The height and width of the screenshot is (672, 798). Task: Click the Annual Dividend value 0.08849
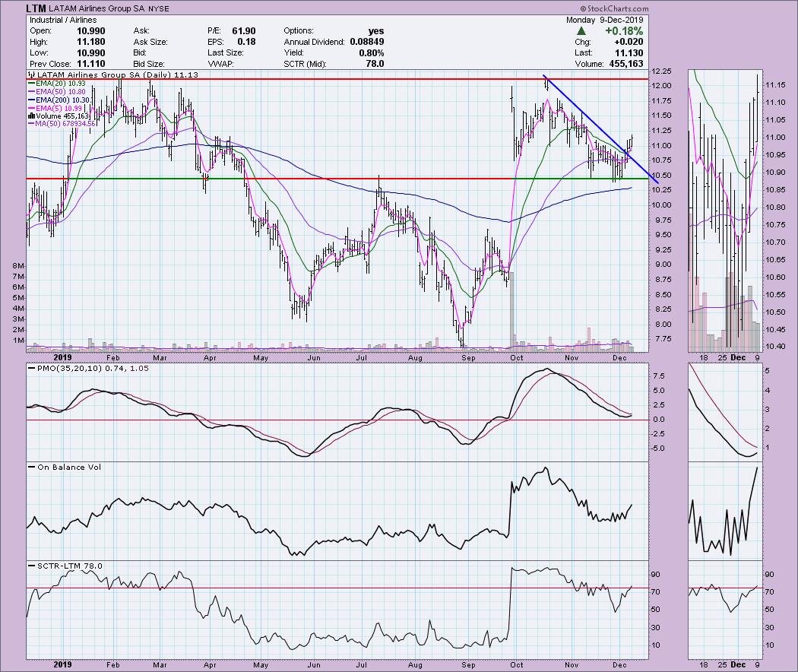[x=366, y=42]
